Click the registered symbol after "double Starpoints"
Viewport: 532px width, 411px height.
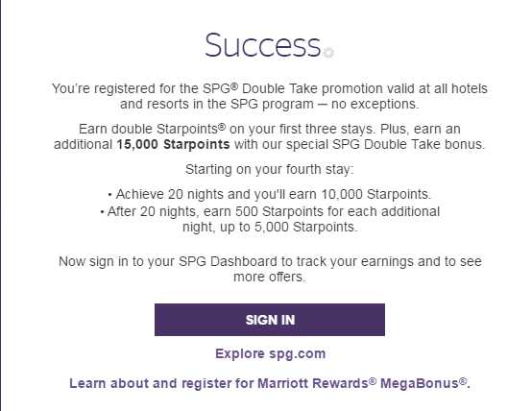click(222, 128)
